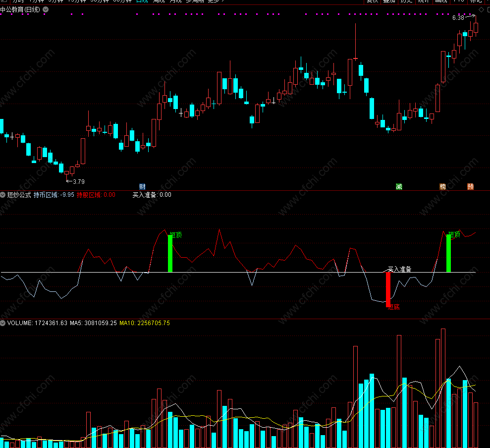
Task: Click the diamond icon at chart top-right
Action: click(x=481, y=10)
